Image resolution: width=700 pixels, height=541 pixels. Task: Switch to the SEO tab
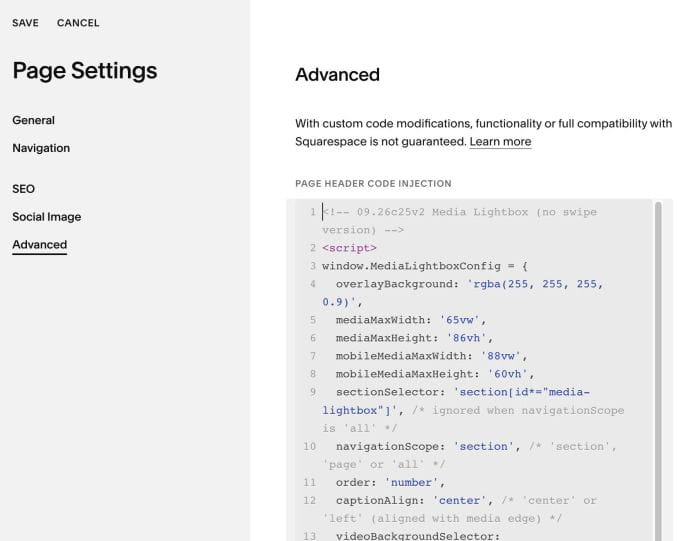tap(24, 189)
